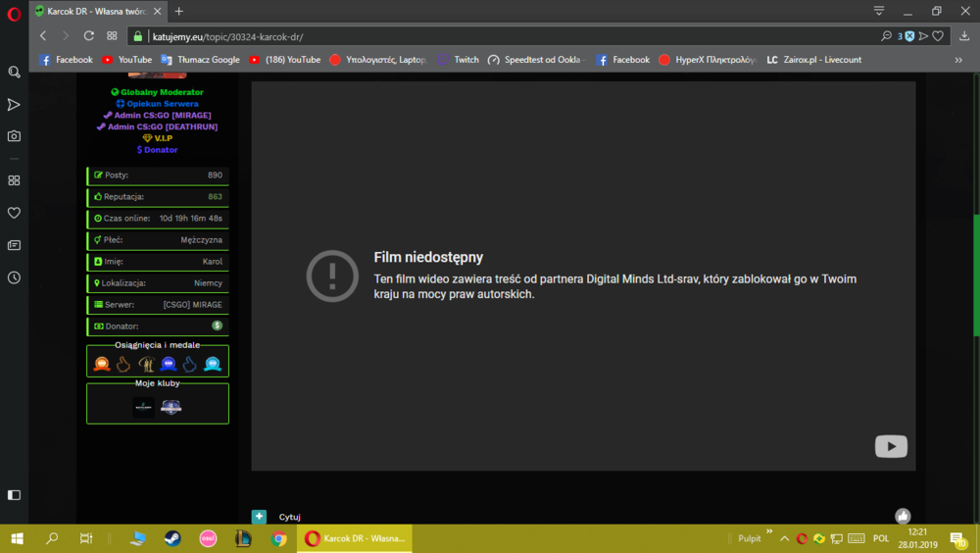Screen dimensions: 980x553
Task: Open Speed Dial from the sidebar grid icon
Action: click(14, 180)
